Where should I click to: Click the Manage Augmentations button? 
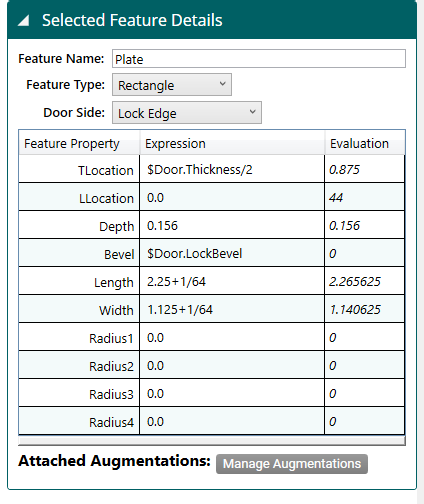coord(292,464)
